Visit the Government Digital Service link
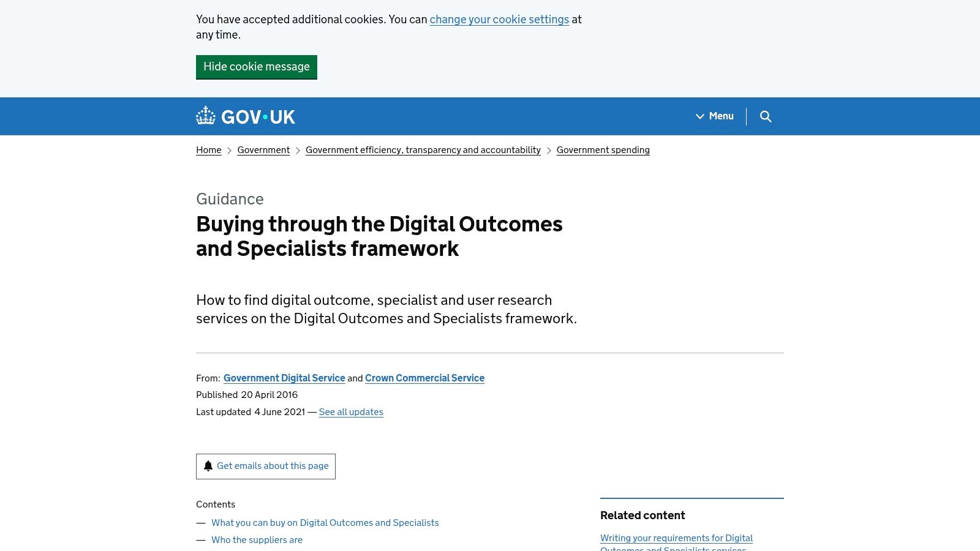The image size is (980, 551). point(284,378)
